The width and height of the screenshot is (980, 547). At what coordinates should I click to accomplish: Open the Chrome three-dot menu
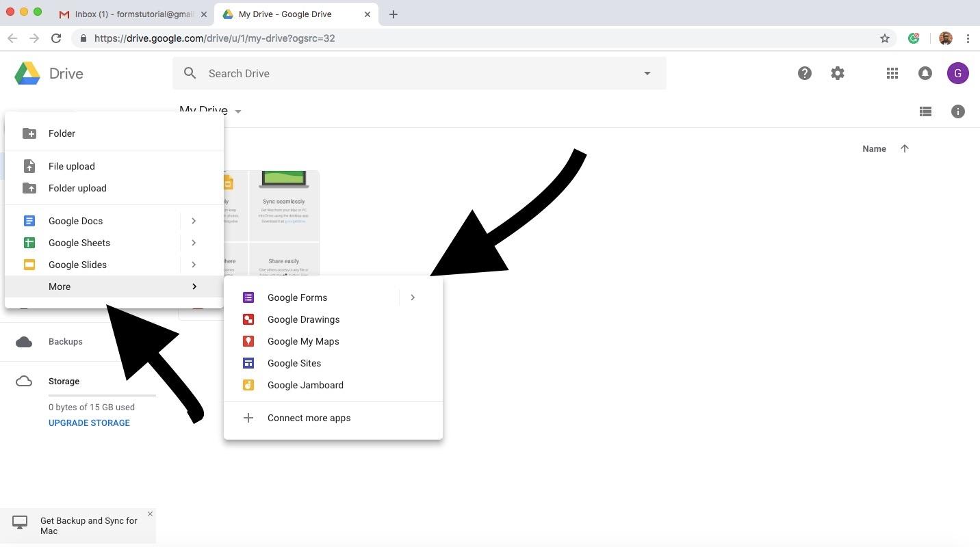pyautogui.click(x=968, y=38)
